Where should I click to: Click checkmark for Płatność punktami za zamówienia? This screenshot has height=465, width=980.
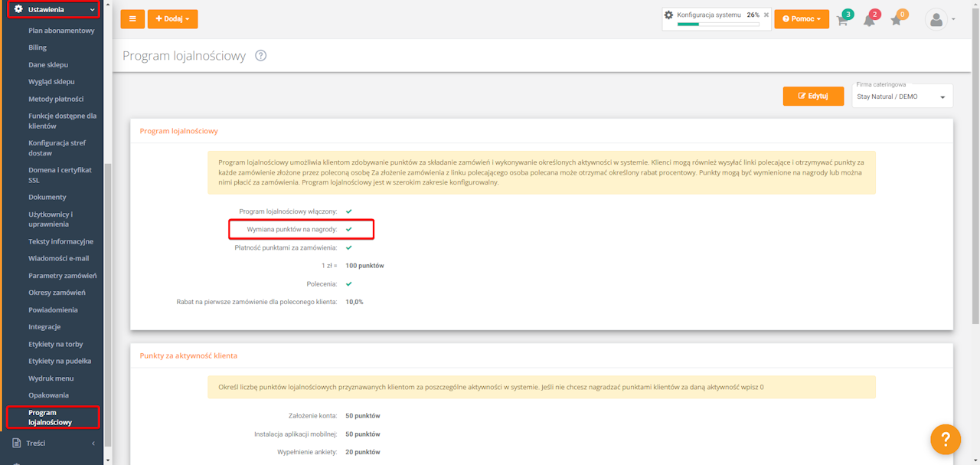click(x=349, y=247)
